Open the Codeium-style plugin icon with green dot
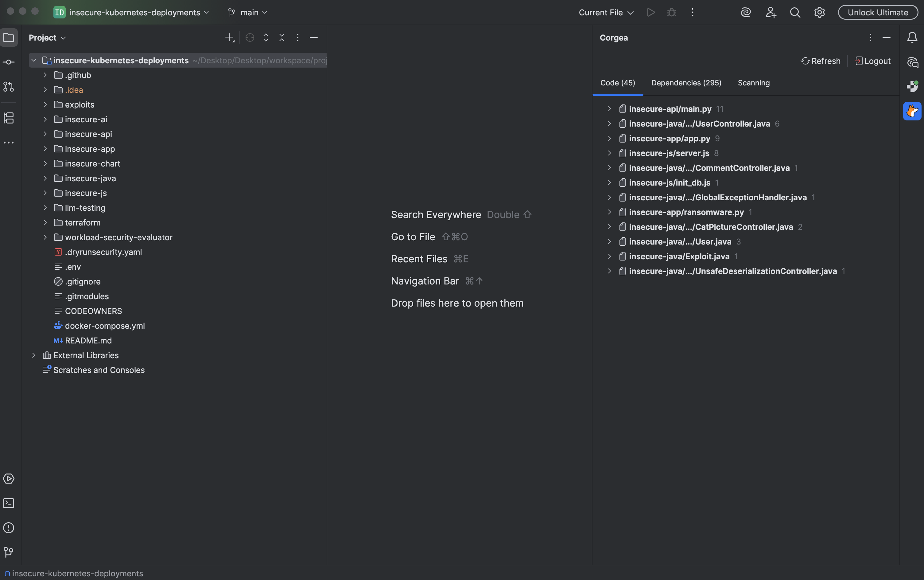The image size is (924, 580). [x=912, y=86]
